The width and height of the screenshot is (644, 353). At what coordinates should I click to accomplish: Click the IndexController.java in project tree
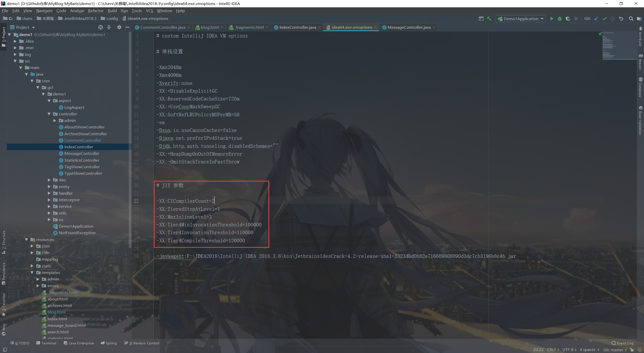[x=78, y=147]
